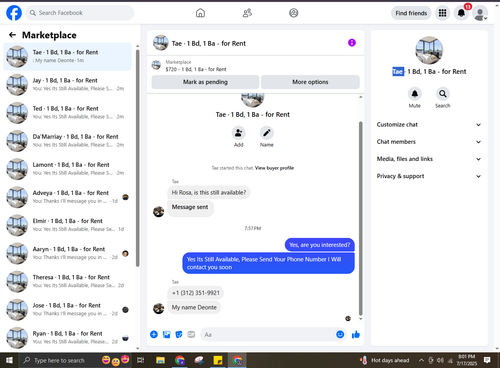500x368 pixels.
Task: Expand Media, files and links section
Action: click(x=429, y=159)
